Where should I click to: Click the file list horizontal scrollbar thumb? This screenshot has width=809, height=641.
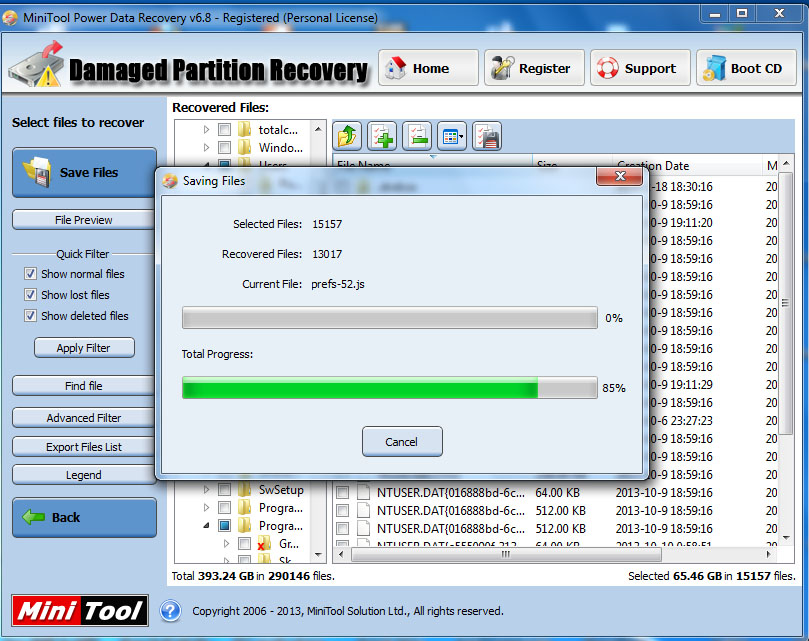coord(506,554)
